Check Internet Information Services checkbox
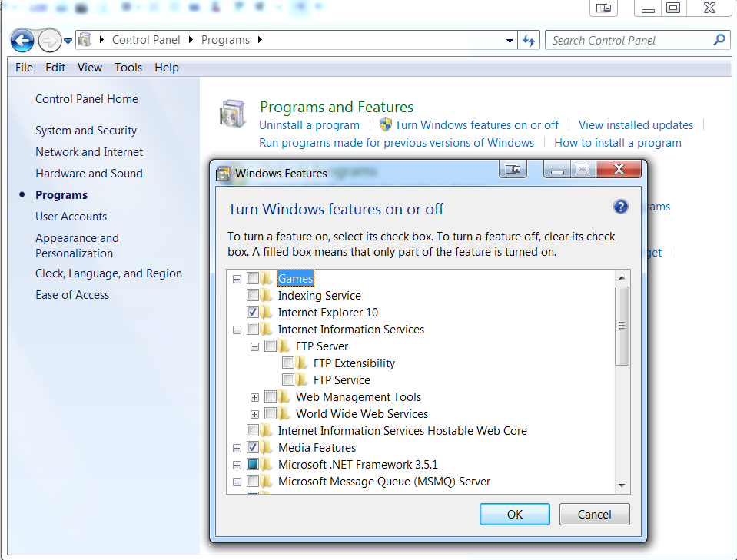Screen dimensions: 737x560 (252, 329)
